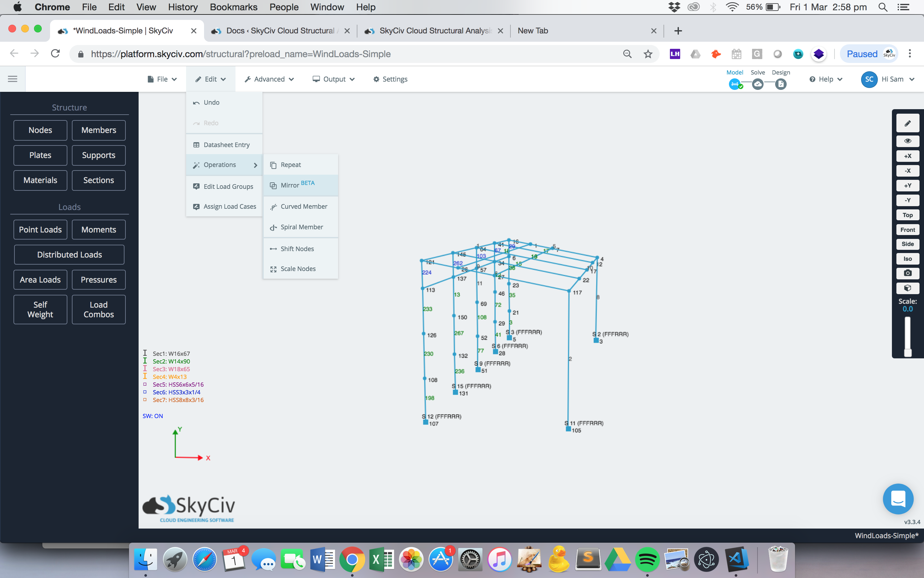Screen dimensions: 924x578
Task: Bookmark this page with the star icon
Action: (648, 54)
